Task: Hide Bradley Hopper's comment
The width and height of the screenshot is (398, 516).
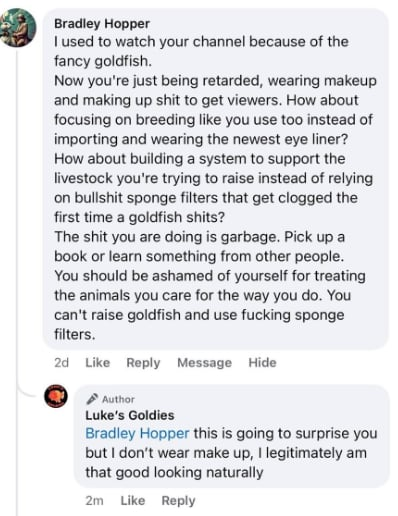Action: pyautogui.click(x=262, y=362)
